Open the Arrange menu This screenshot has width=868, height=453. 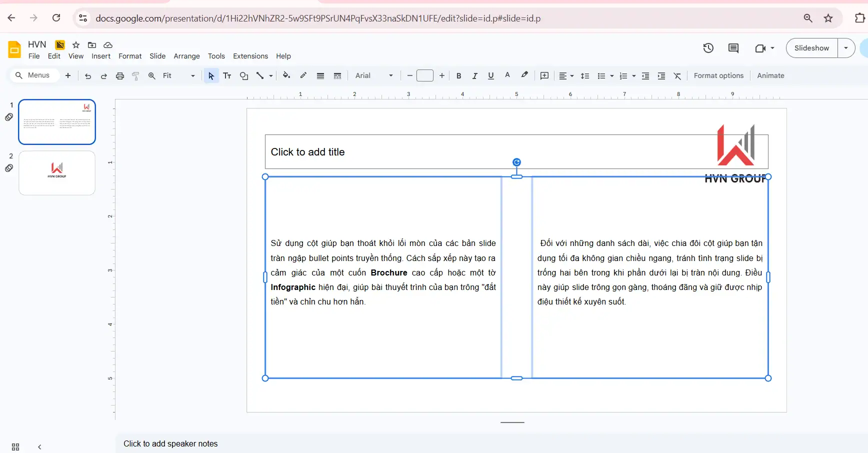(x=186, y=56)
